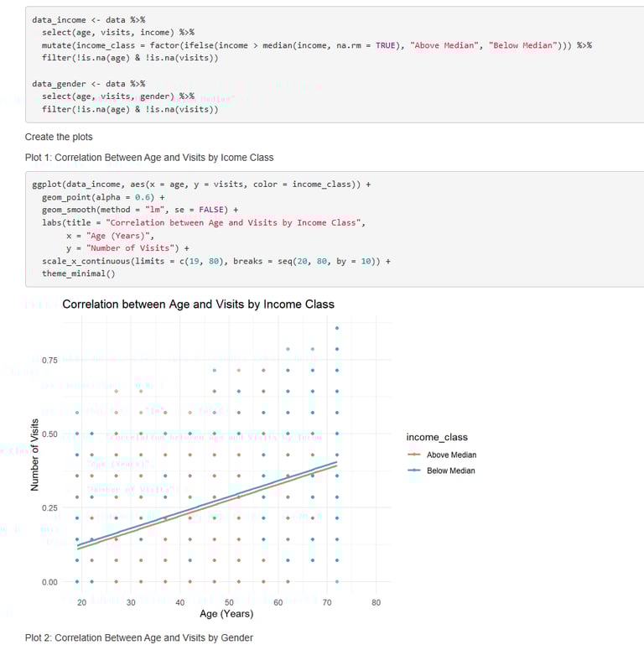Click the Below Median legend color key
Viewport: 644px width, 650px height.
414,471
